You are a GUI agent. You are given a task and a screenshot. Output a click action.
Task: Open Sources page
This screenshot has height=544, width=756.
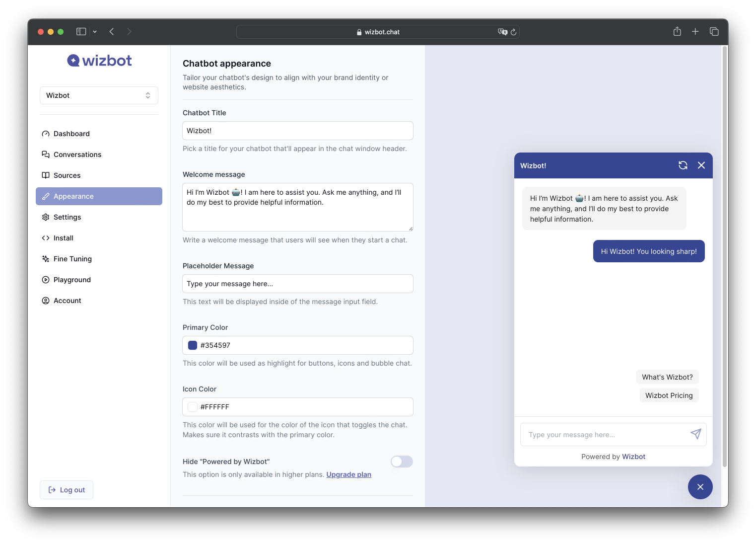(x=99, y=175)
